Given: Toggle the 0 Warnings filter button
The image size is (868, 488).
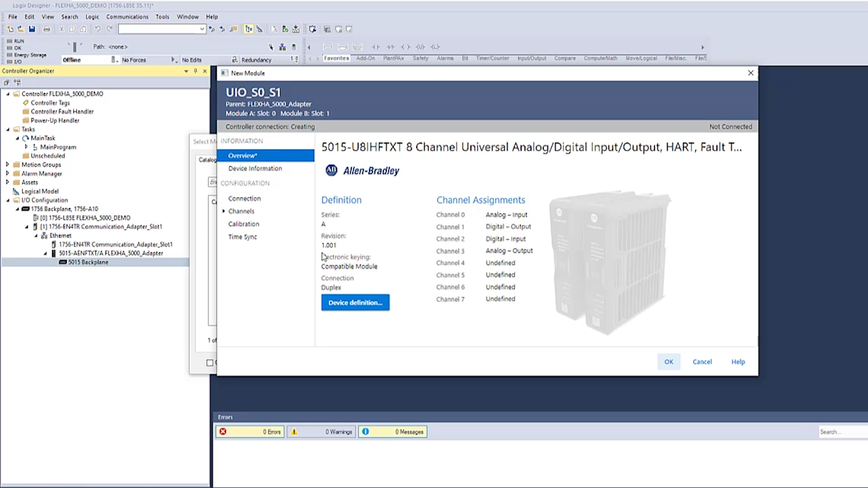Looking at the screenshot, I should (321, 432).
